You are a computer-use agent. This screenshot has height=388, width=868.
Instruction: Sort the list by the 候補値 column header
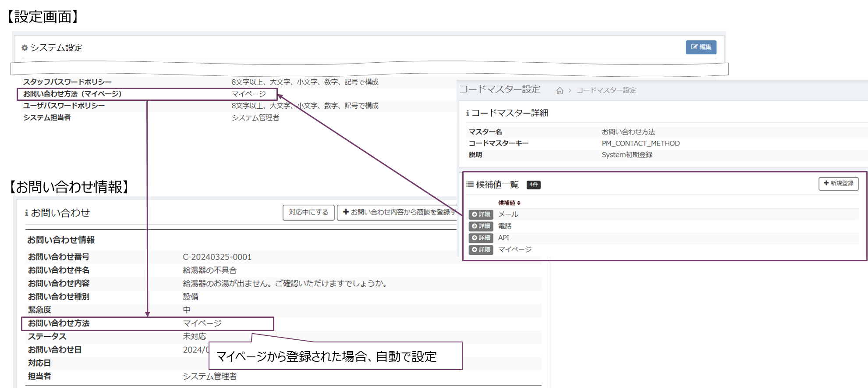(x=509, y=203)
